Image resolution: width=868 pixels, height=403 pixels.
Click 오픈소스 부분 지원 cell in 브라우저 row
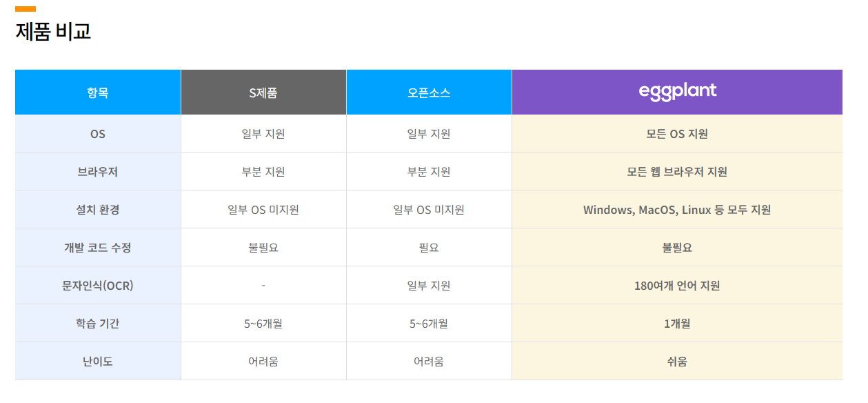click(x=429, y=172)
